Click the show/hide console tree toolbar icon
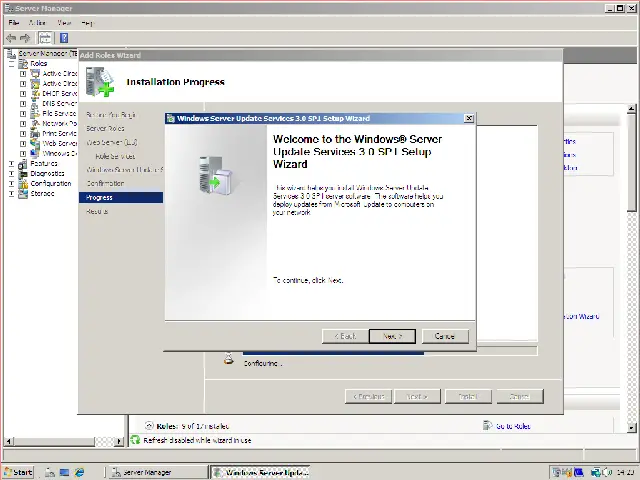 45,38
